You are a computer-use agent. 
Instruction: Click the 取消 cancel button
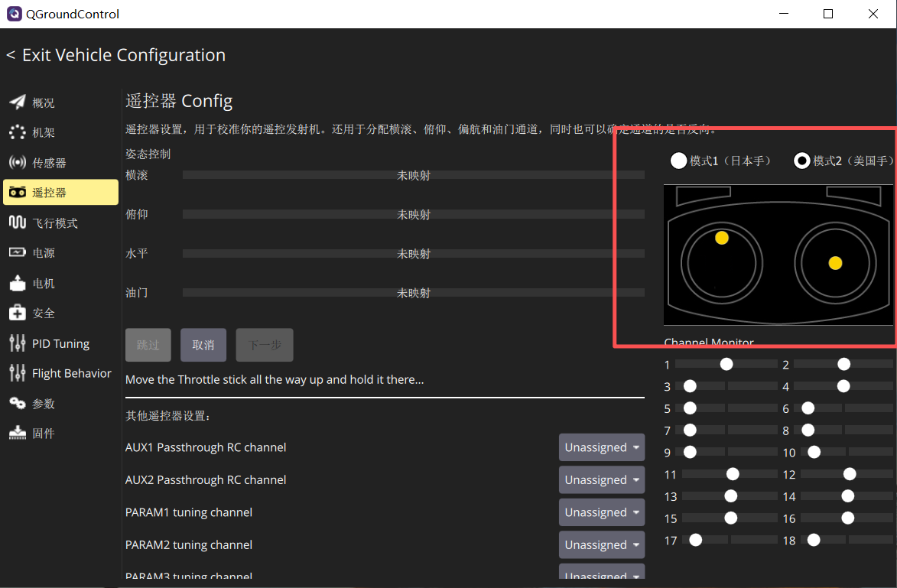pyautogui.click(x=203, y=345)
